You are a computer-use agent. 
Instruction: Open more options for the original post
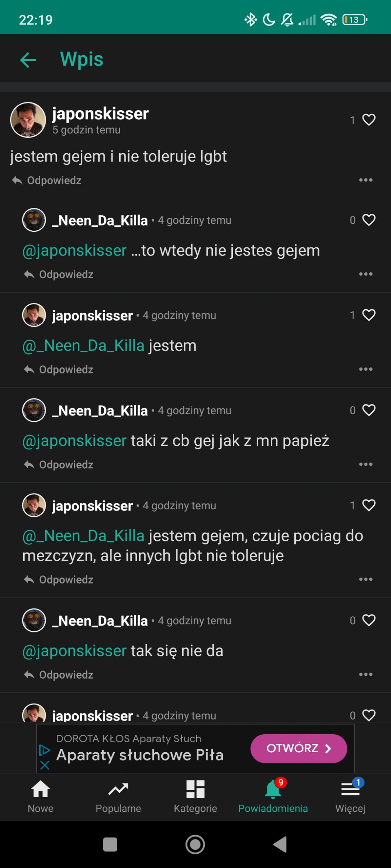click(x=366, y=180)
